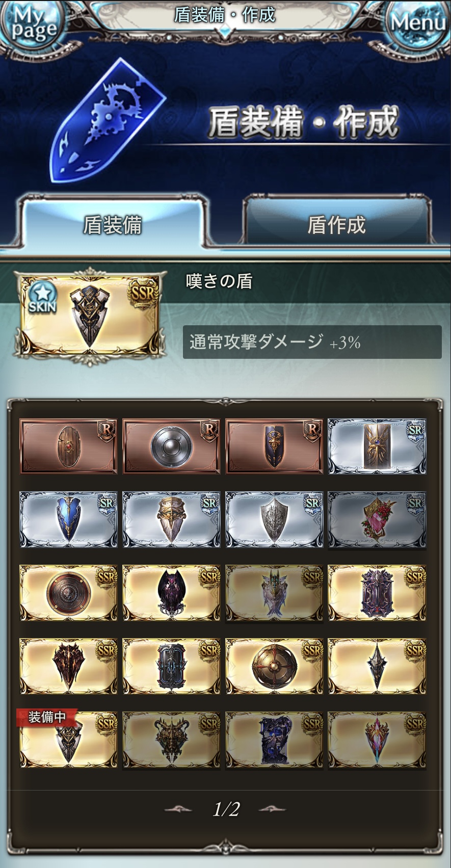Go to previous page arrow beside 1/2
This screenshot has width=451, height=868.
178,809
